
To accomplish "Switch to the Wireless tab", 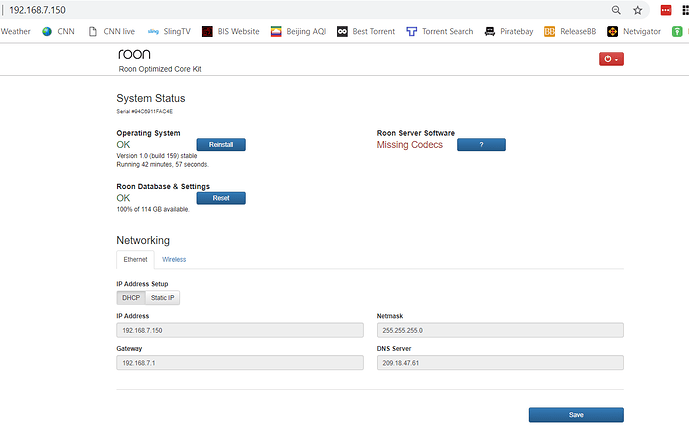I will coord(174,260).
